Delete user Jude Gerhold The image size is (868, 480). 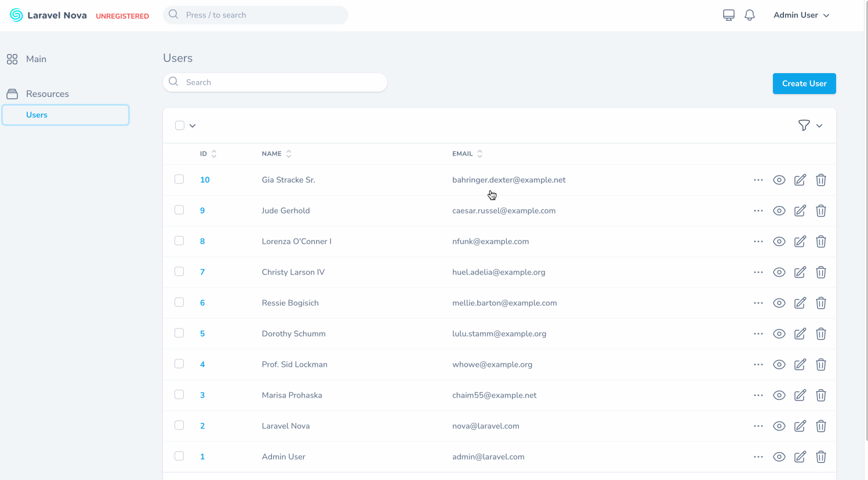point(821,211)
